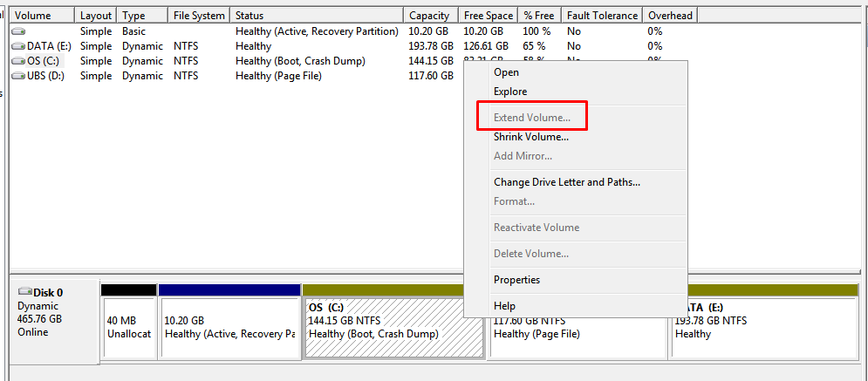Screen dimensions: 868x381
Task: Choose Explore in the context menu
Action: (x=510, y=92)
